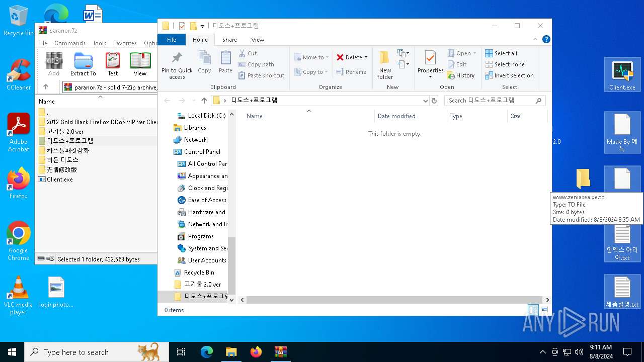Open Edge from the taskbar

[x=207, y=352]
